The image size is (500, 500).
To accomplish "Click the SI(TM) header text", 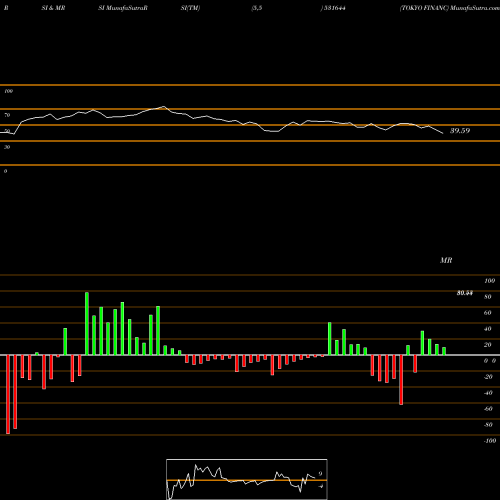I will pyautogui.click(x=190, y=8).
